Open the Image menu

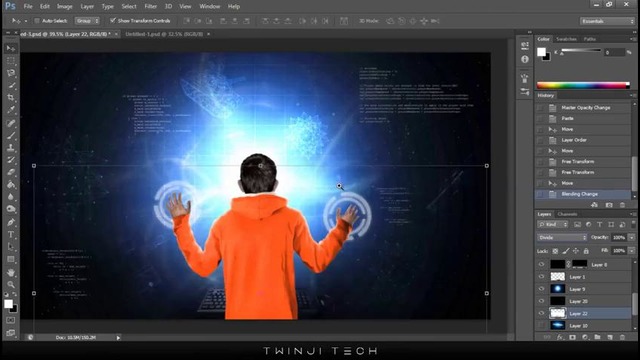(64, 7)
